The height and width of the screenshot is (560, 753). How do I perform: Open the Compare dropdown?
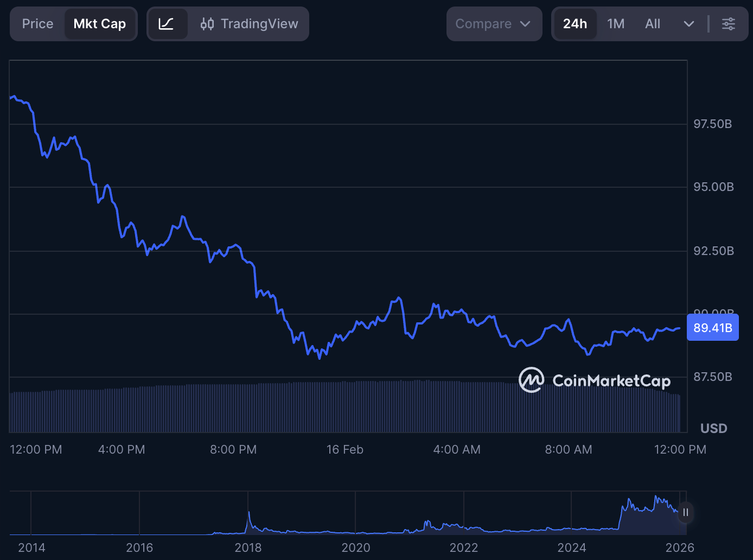point(493,24)
